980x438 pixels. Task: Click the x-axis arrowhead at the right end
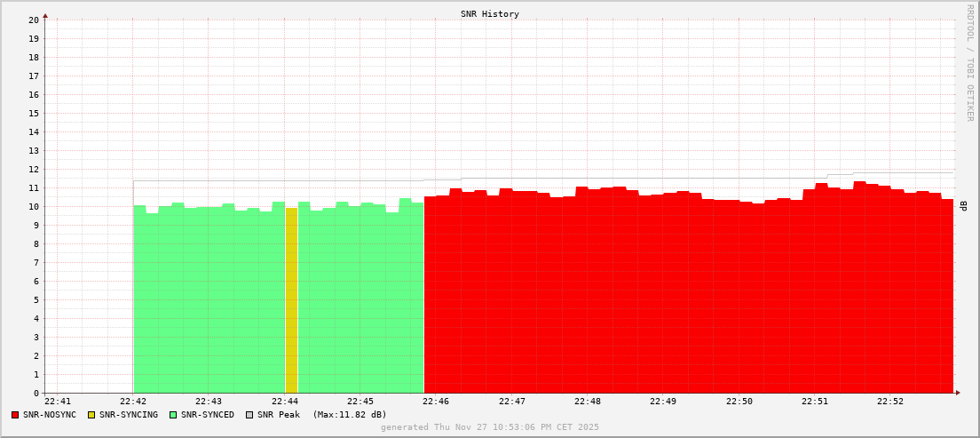pyautogui.click(x=958, y=392)
